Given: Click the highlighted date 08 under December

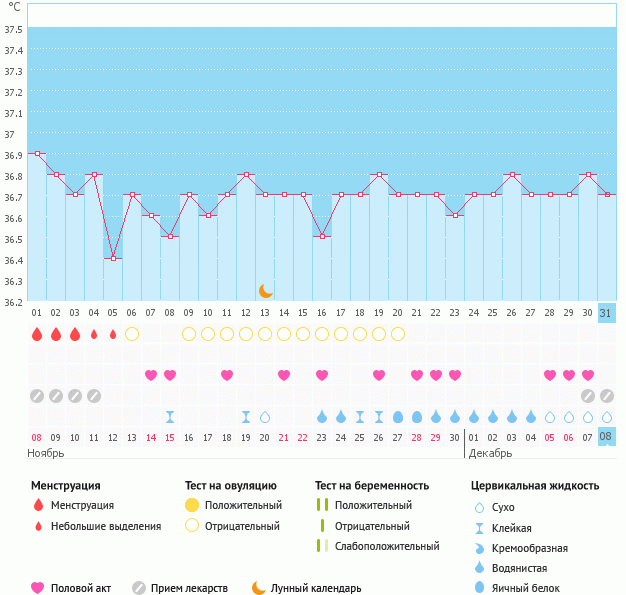Looking at the screenshot, I should click(x=606, y=437).
